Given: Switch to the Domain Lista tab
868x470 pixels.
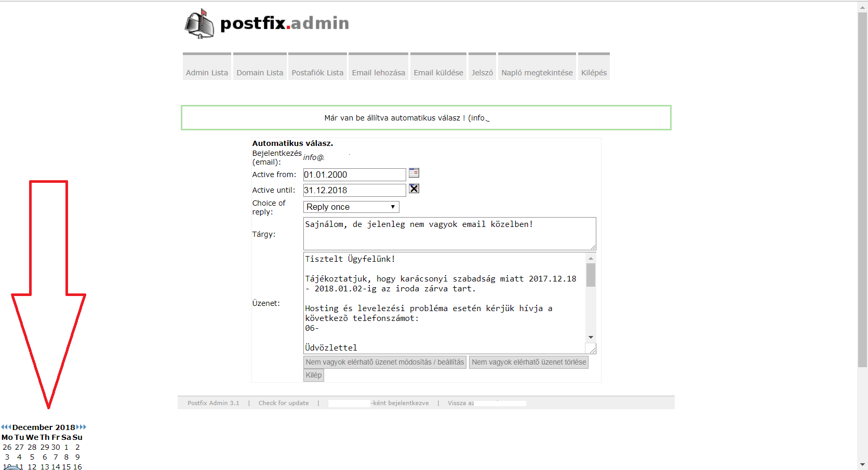Looking at the screenshot, I should 260,72.
